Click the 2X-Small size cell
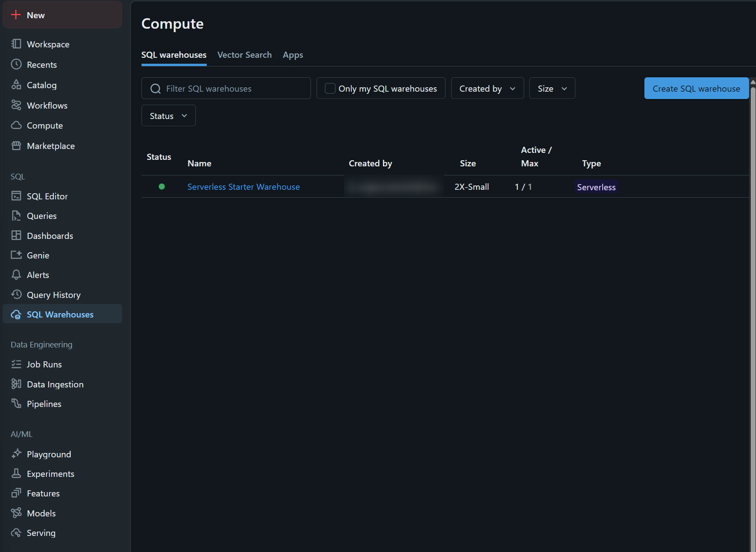The height and width of the screenshot is (552, 756). tap(472, 187)
